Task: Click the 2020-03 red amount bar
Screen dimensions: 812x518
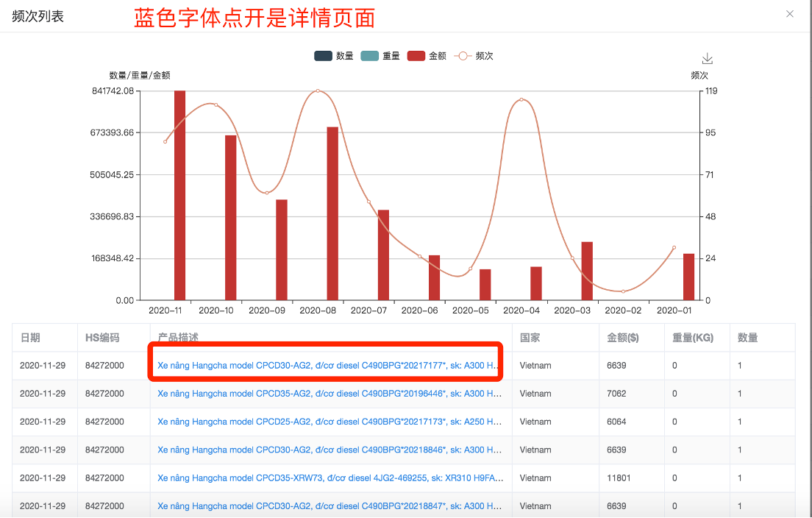Action: 587,271
